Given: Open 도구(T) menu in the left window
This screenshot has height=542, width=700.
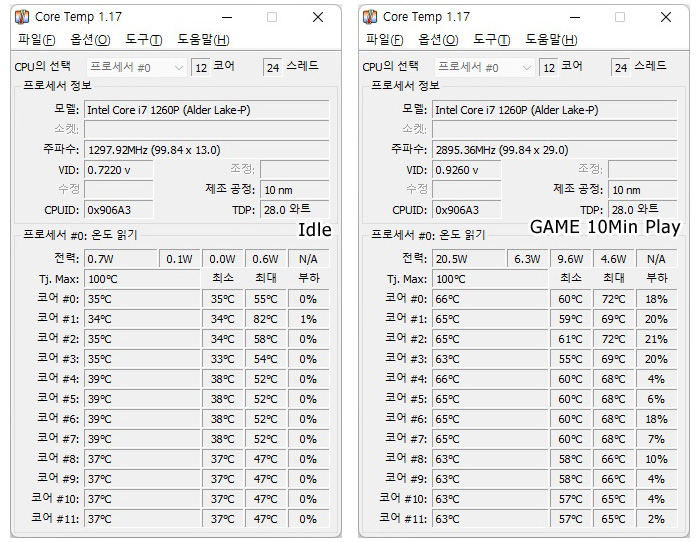Looking at the screenshot, I should coord(143,40).
